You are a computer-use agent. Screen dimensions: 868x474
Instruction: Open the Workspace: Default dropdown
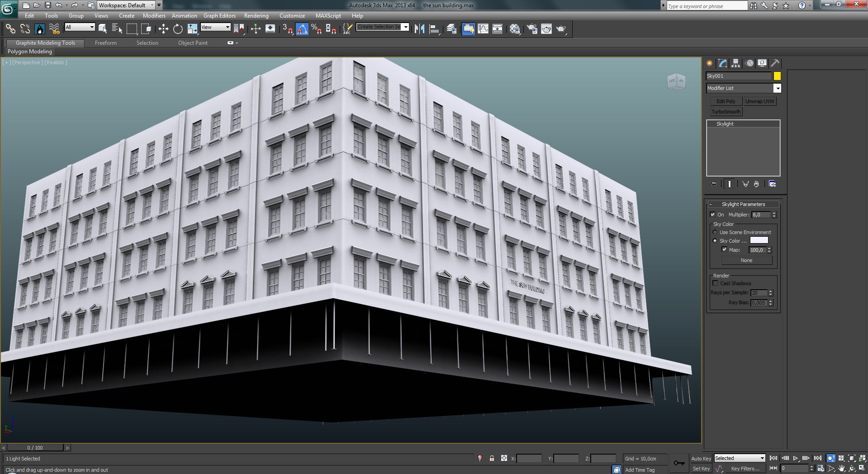pyautogui.click(x=152, y=5)
